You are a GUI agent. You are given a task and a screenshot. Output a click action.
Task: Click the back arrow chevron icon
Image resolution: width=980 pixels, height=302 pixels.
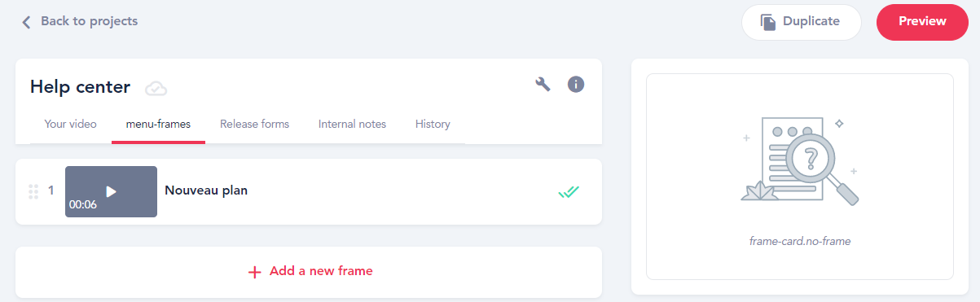pyautogui.click(x=26, y=22)
